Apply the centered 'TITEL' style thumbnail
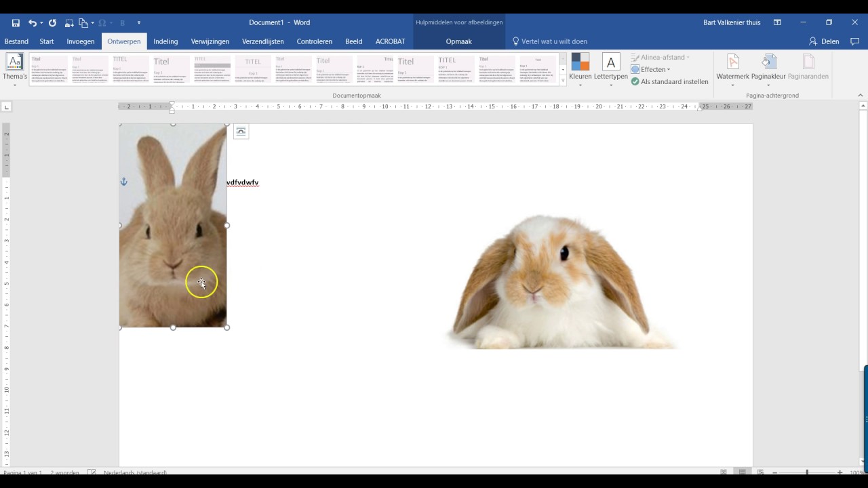 pyautogui.click(x=253, y=69)
